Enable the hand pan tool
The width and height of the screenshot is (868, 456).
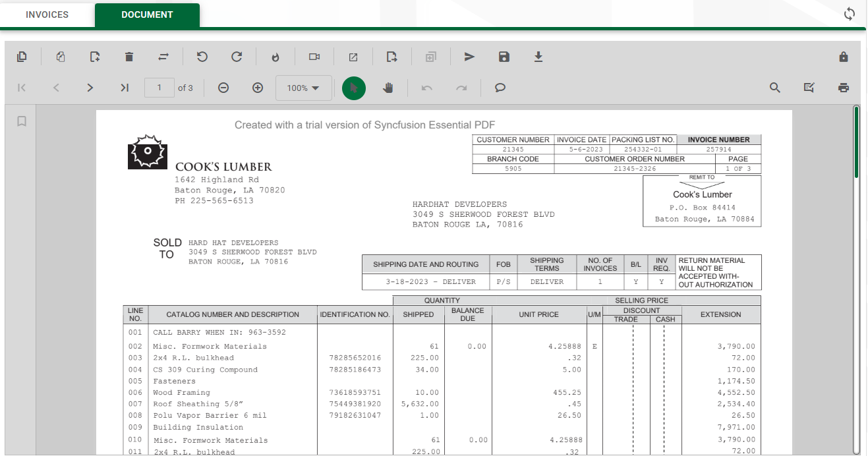pyautogui.click(x=388, y=88)
